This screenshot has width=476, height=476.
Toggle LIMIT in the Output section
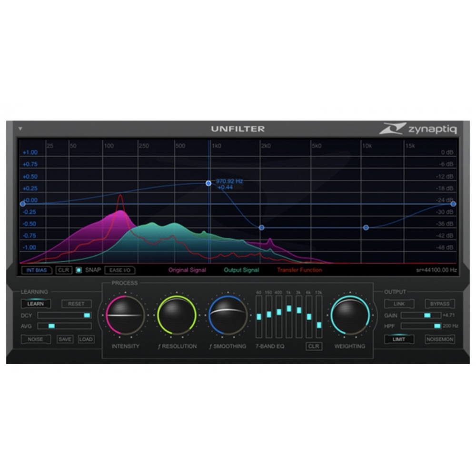[399, 340]
